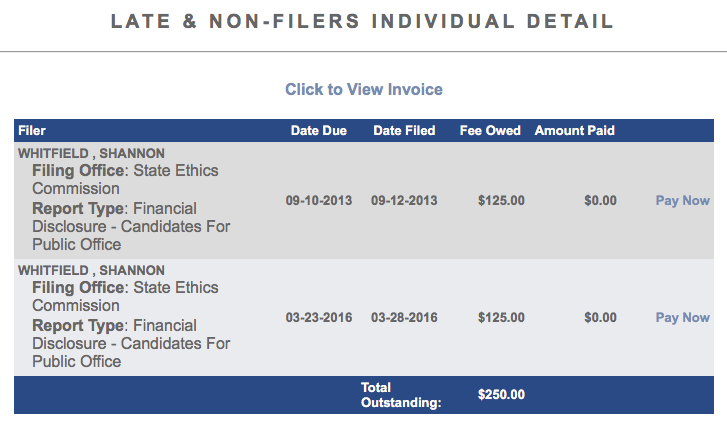Click Pay Now for the 09-10-2013 filing

pyautogui.click(x=682, y=200)
